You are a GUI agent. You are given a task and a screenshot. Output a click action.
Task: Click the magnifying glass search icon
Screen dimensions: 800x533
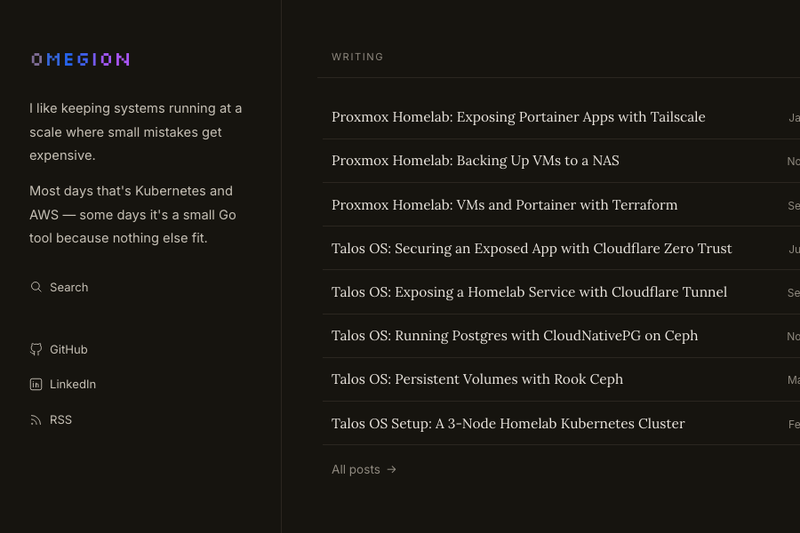36,287
